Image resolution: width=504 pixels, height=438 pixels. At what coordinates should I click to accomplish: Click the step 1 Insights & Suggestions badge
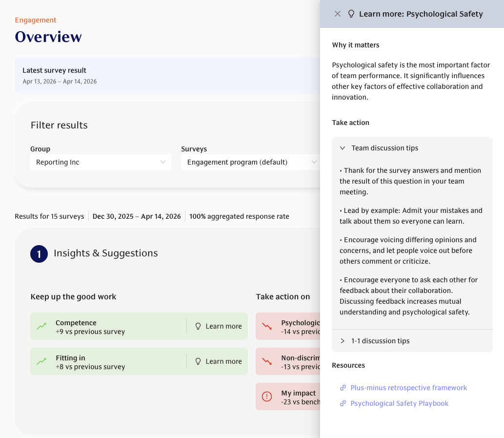point(39,254)
